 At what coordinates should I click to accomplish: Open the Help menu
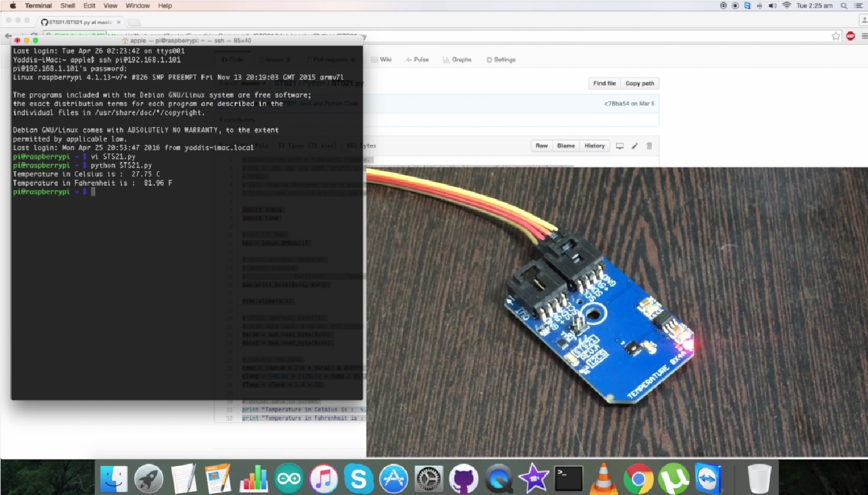(165, 6)
